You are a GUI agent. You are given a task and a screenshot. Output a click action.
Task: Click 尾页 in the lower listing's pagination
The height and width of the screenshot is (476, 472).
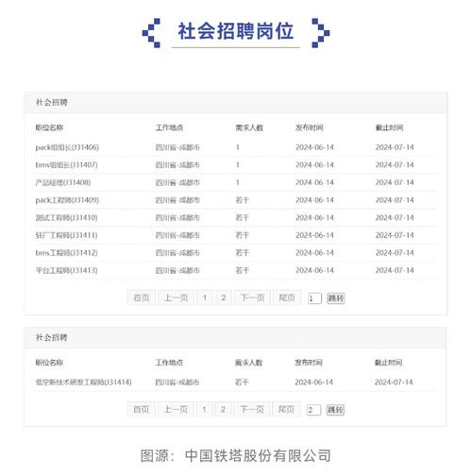[286, 409]
